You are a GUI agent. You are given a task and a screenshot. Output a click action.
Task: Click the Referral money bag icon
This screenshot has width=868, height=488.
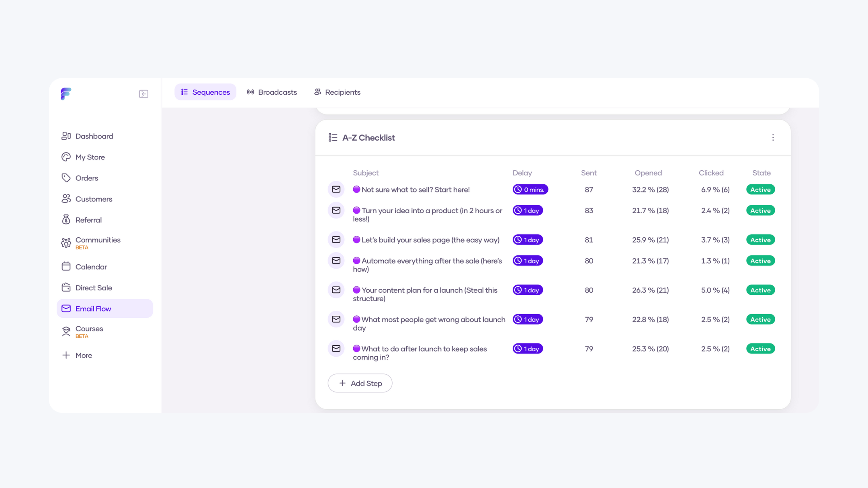[66, 220]
